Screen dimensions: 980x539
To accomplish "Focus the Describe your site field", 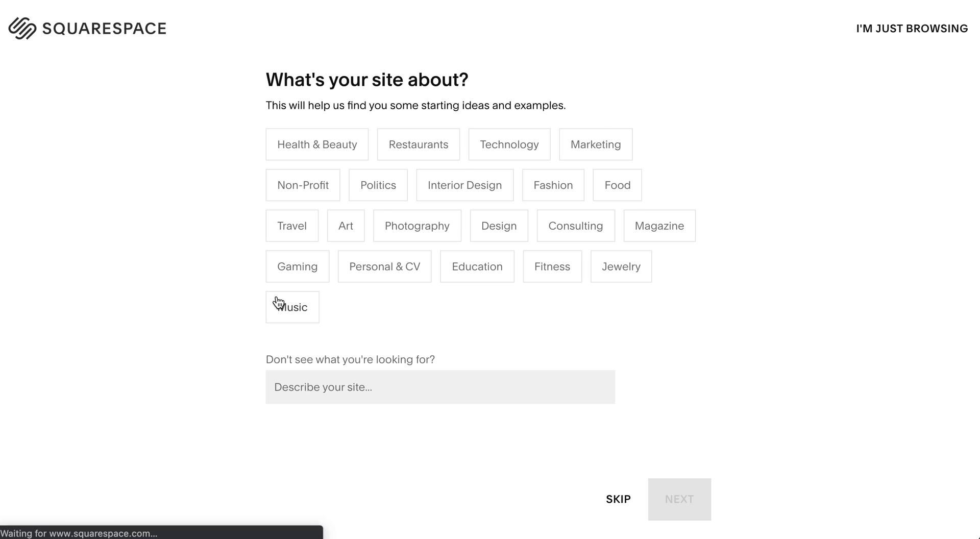I will click(x=440, y=387).
